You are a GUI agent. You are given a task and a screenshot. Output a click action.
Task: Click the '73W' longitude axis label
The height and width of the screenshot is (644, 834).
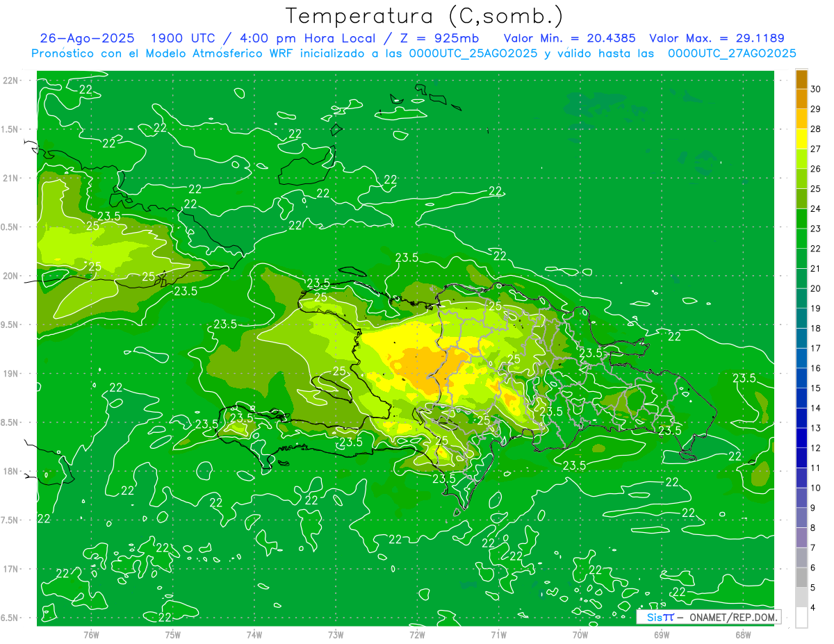(336, 634)
